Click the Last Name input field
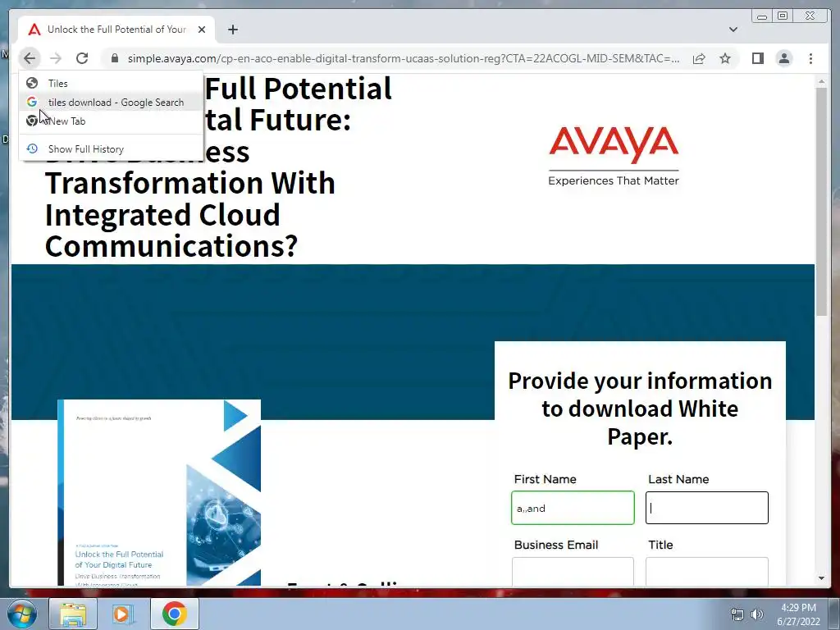Viewport: 840px width, 630px height. pyautogui.click(x=707, y=508)
